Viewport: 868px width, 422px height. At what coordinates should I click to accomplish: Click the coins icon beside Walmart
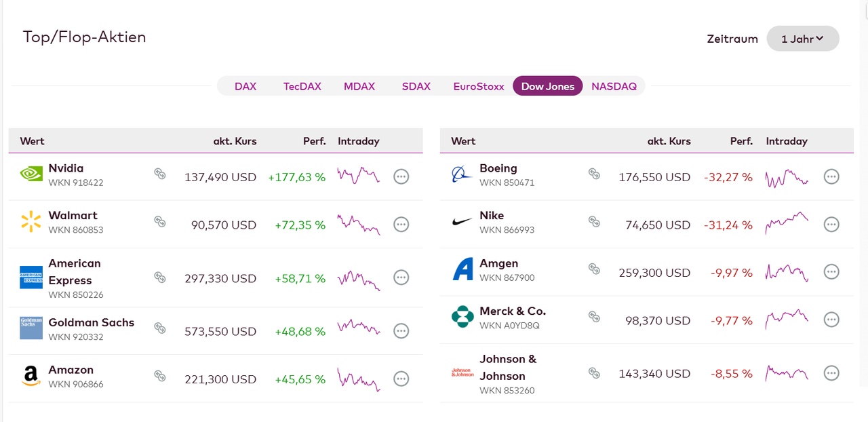[x=160, y=221]
